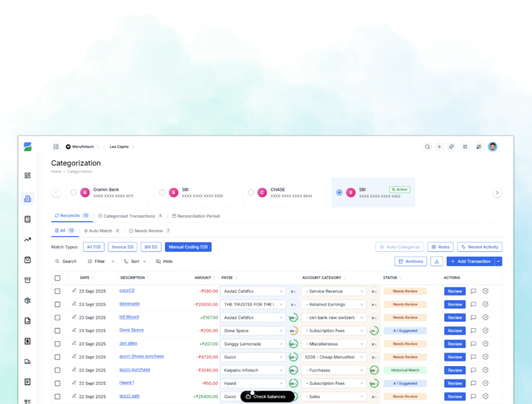532x404 pixels.
Task: Click the 75% confidence ring for Gone Spece
Action: click(x=374, y=331)
